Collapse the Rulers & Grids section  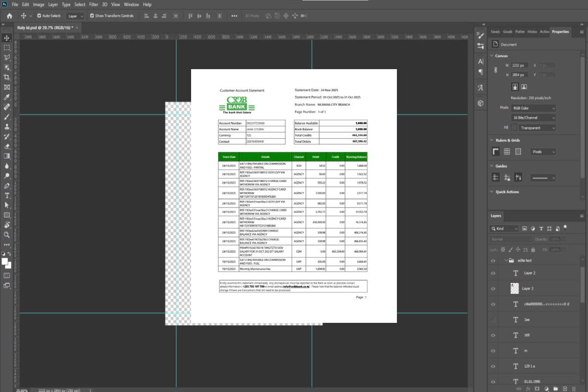(x=492, y=140)
